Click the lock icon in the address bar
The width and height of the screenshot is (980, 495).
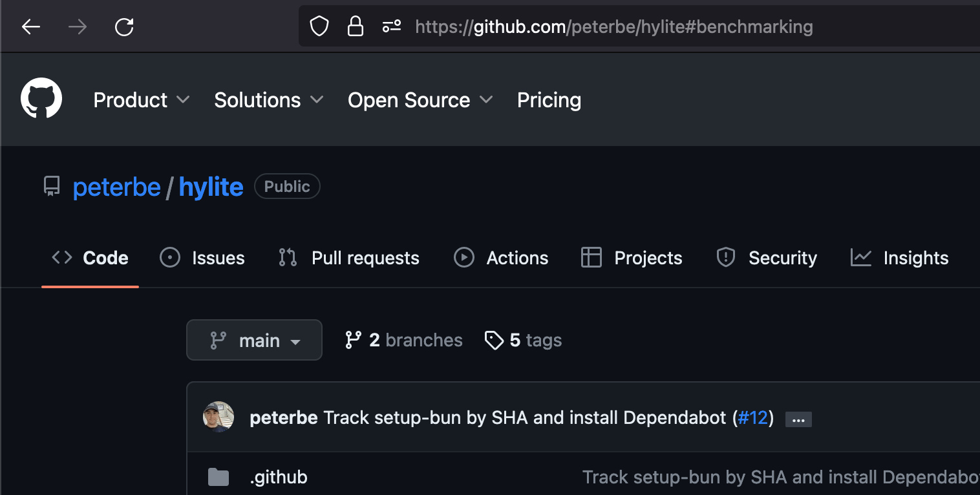pyautogui.click(x=356, y=26)
